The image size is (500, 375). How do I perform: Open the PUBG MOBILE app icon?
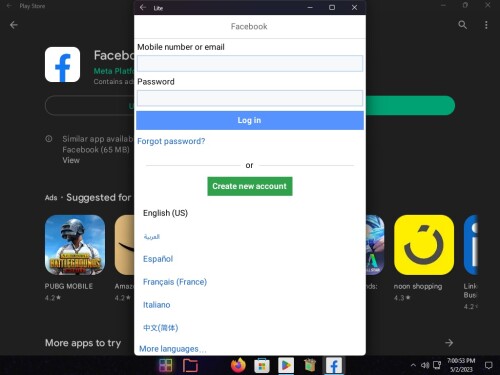coord(75,245)
